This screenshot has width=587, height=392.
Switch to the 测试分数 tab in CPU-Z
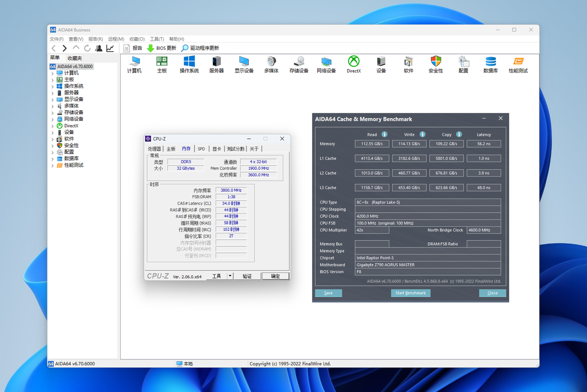(x=236, y=149)
